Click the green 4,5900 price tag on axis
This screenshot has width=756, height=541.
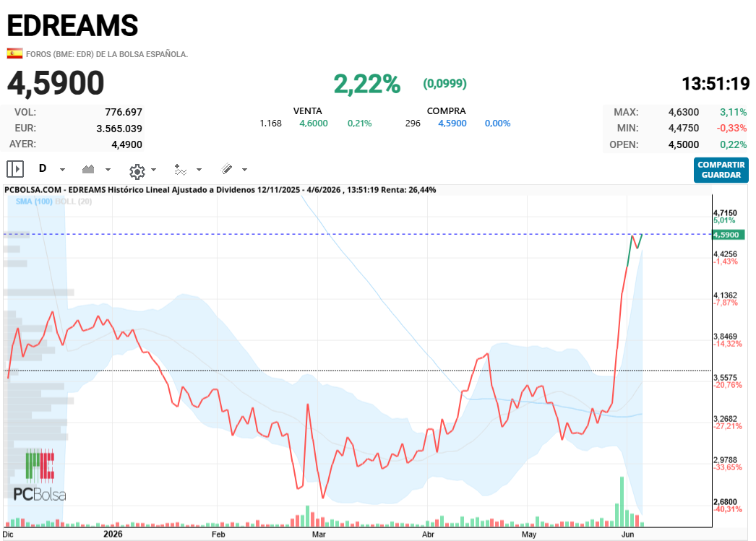click(x=729, y=235)
